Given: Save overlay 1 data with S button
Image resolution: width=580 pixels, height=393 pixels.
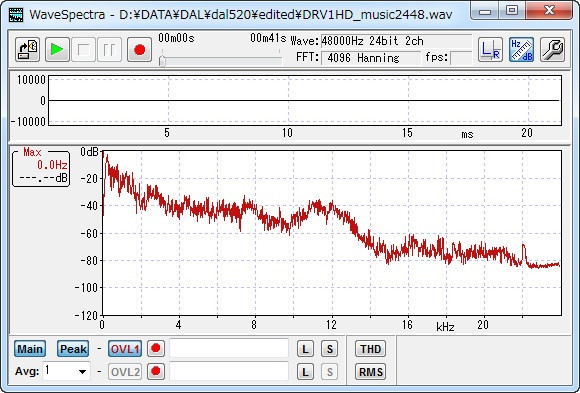Looking at the screenshot, I should pyautogui.click(x=330, y=349).
